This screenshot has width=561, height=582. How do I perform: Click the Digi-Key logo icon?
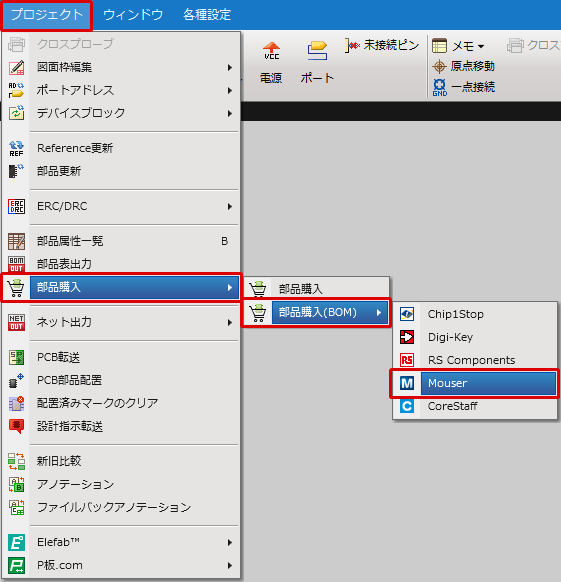coord(407,337)
